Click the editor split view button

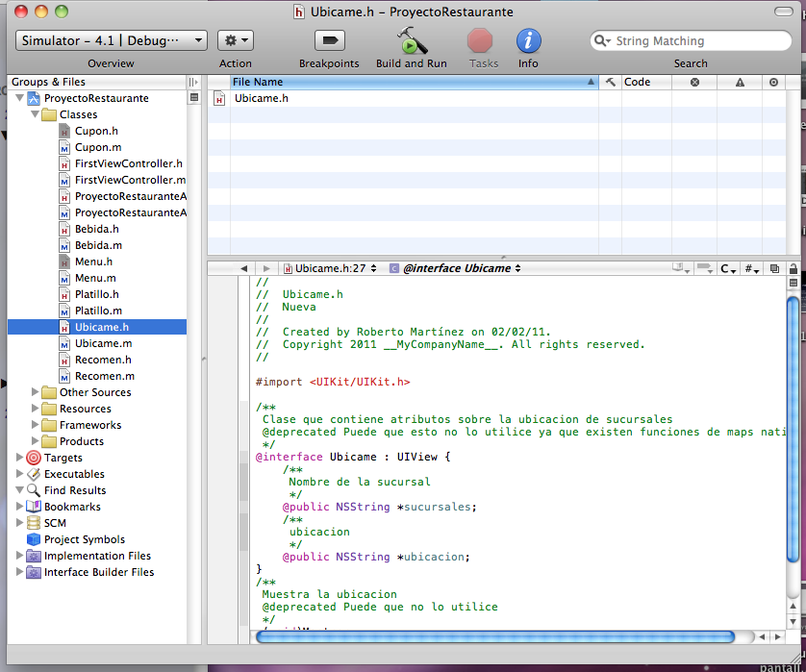click(x=793, y=283)
